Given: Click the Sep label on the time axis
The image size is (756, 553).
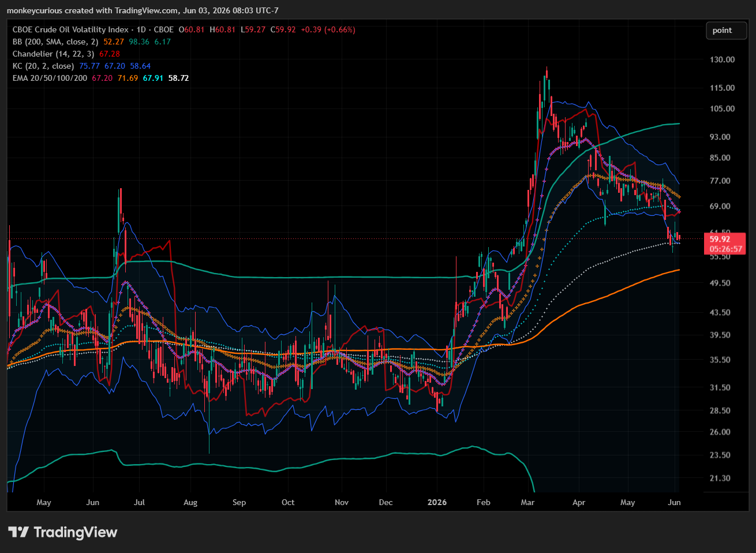Looking at the screenshot, I should coord(239,502).
